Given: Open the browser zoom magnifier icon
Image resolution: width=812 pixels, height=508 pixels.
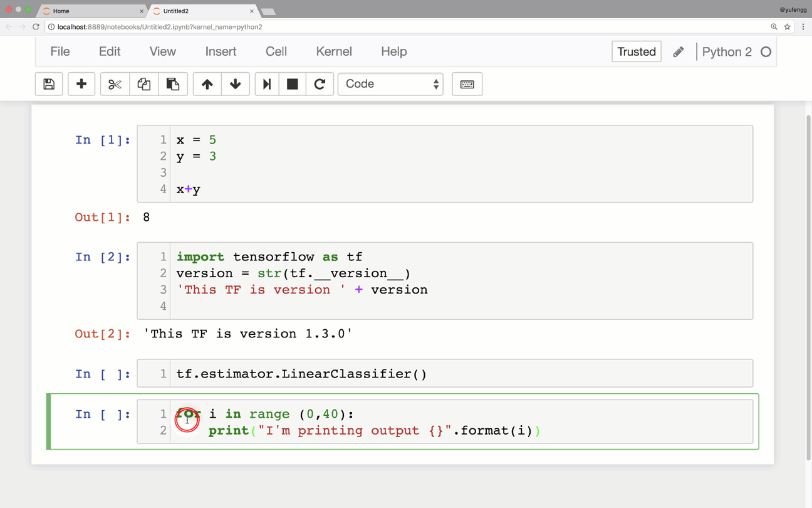Looking at the screenshot, I should 774,27.
